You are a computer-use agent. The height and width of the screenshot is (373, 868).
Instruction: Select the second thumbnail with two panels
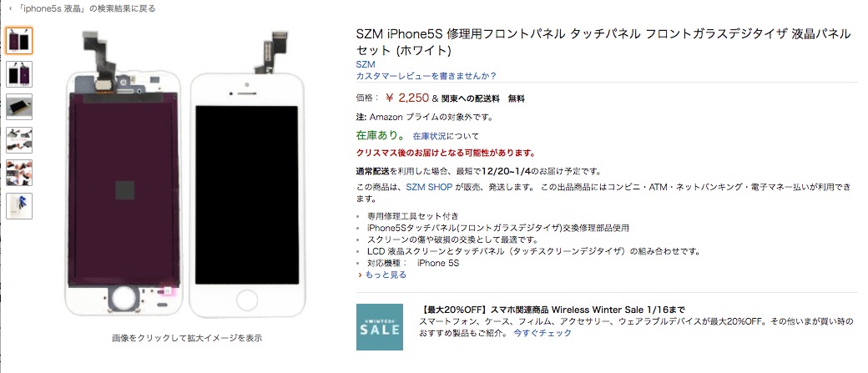click(19, 73)
